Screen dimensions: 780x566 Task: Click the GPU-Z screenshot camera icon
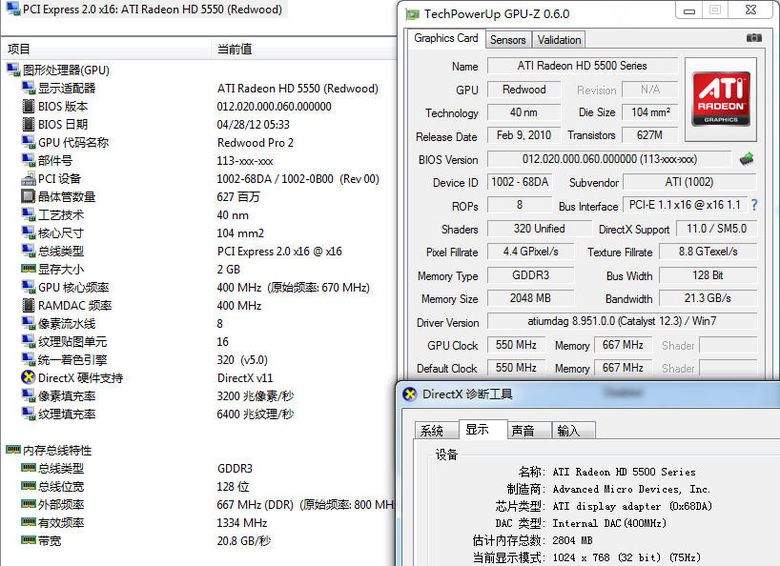[754, 38]
